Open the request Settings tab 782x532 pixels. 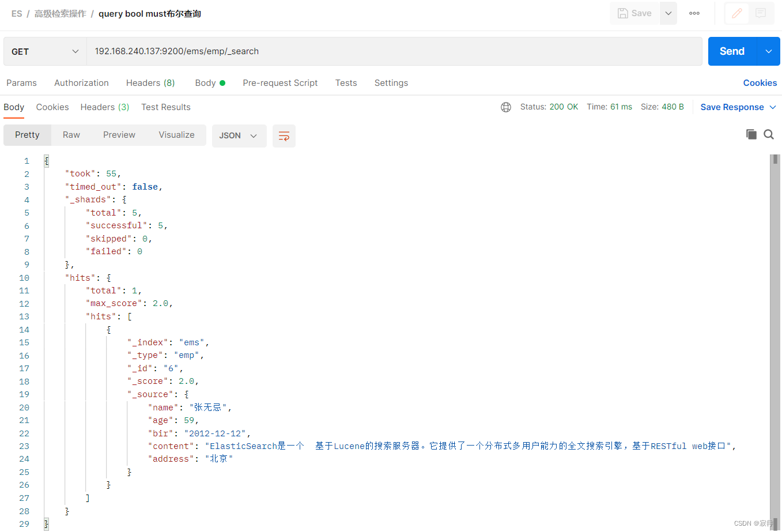click(x=391, y=83)
